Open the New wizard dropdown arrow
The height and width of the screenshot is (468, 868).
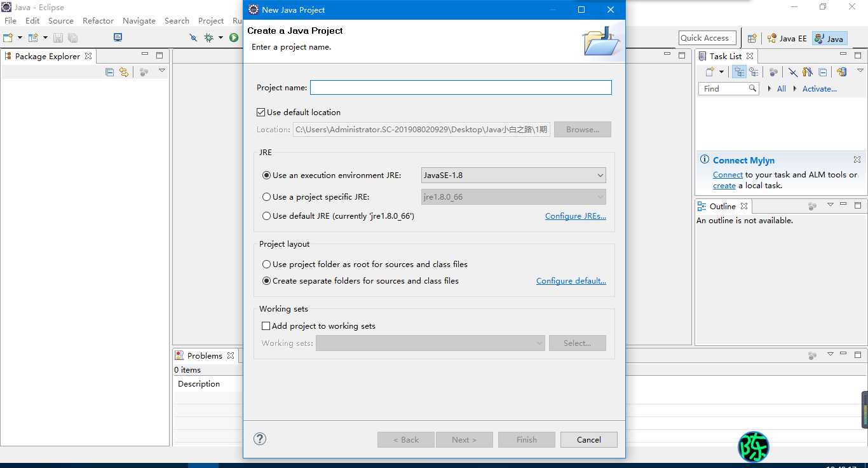(x=20, y=38)
